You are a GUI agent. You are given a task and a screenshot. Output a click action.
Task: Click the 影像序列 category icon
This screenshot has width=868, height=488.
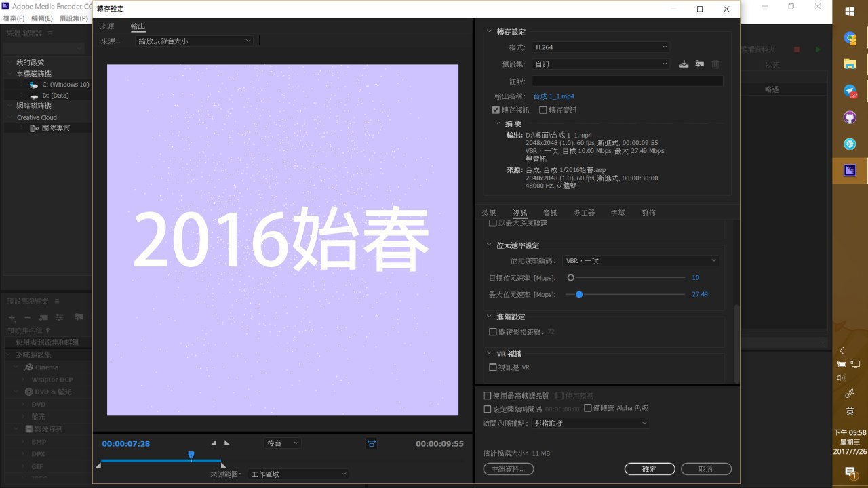click(x=29, y=429)
